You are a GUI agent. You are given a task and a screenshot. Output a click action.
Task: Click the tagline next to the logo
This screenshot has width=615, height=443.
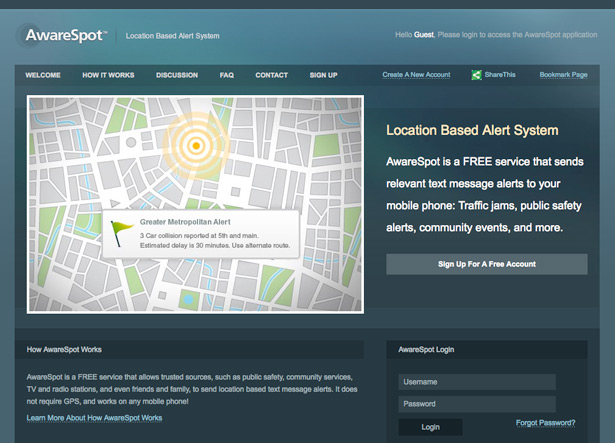pyautogui.click(x=173, y=36)
